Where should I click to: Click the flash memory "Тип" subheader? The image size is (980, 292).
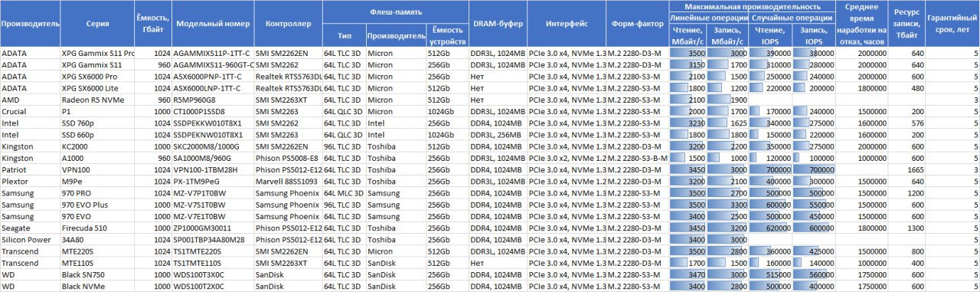[344, 35]
